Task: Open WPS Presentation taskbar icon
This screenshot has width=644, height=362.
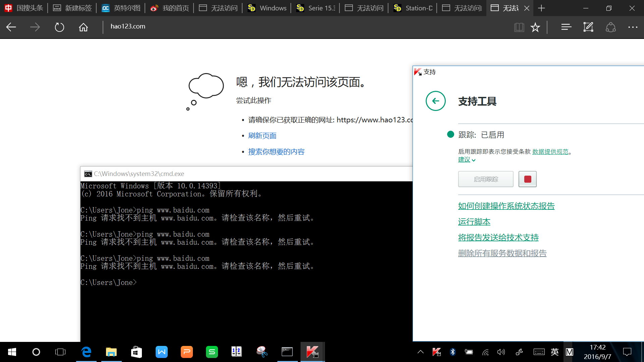Action: [187, 352]
